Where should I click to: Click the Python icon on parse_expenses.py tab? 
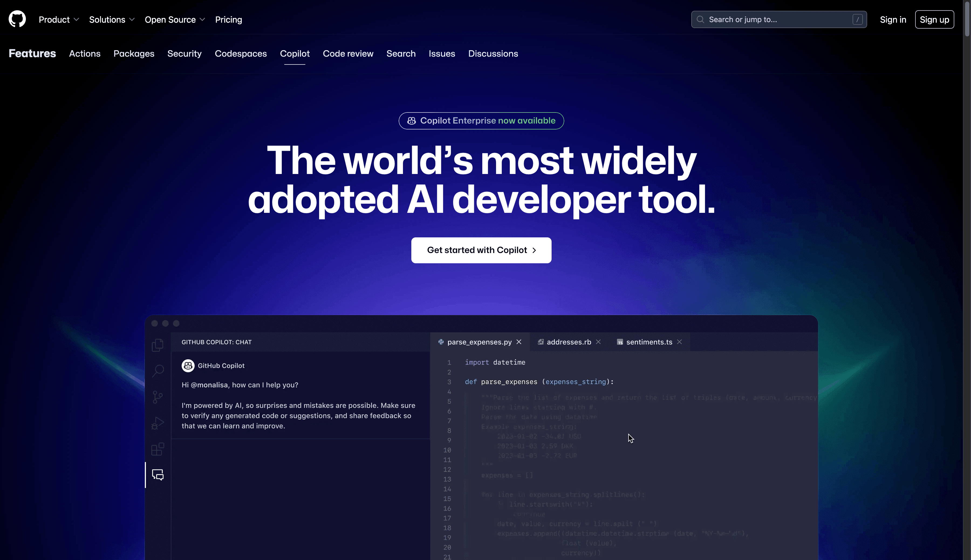(x=441, y=342)
